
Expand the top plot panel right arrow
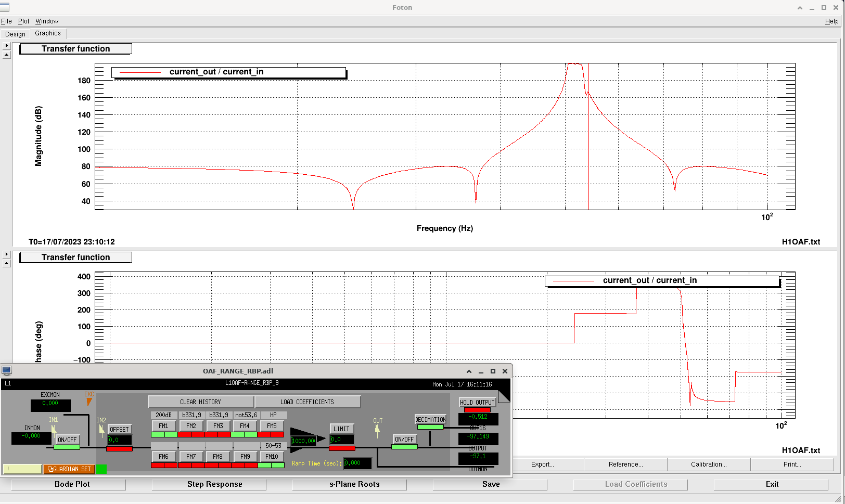tap(6, 46)
